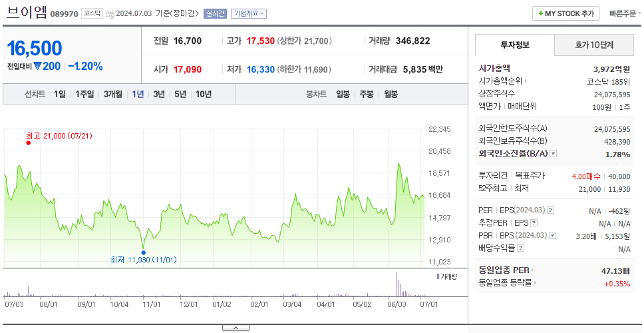
Task: Click the current price 16,500
Action: (35, 49)
